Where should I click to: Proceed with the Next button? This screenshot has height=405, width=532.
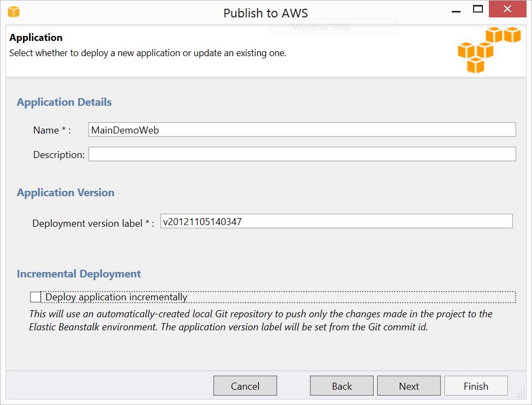pyautogui.click(x=409, y=386)
